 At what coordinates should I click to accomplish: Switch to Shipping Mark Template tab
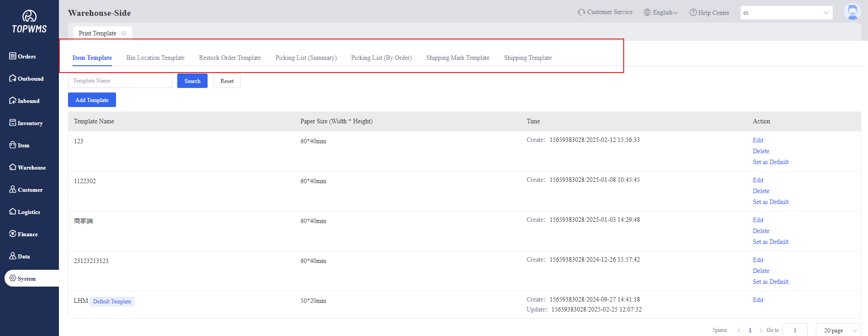pyautogui.click(x=457, y=58)
